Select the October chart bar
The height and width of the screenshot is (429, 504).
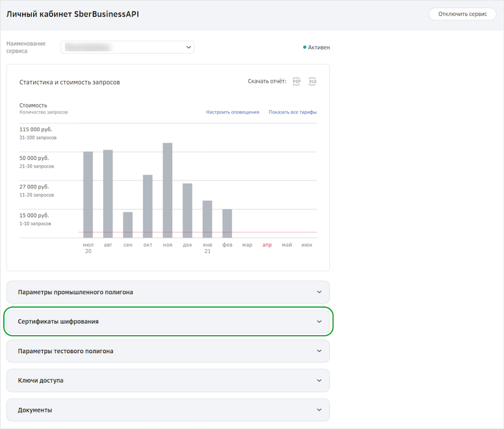click(148, 207)
